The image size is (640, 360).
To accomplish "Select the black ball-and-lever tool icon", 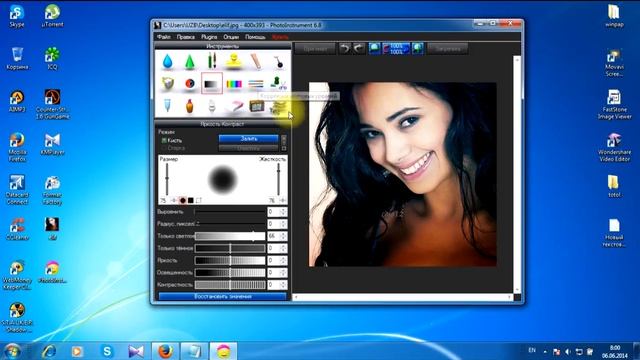I will coord(278,62).
